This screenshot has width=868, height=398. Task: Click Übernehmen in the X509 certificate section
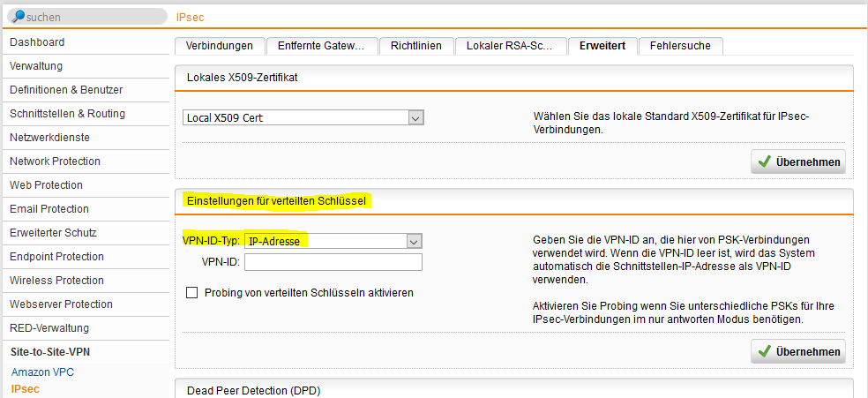(798, 162)
